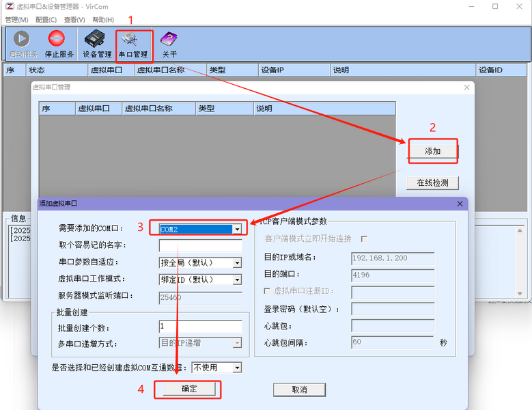Toggle 客户端模式立即开始连接 checkbox
532x410 pixels.
[365, 239]
